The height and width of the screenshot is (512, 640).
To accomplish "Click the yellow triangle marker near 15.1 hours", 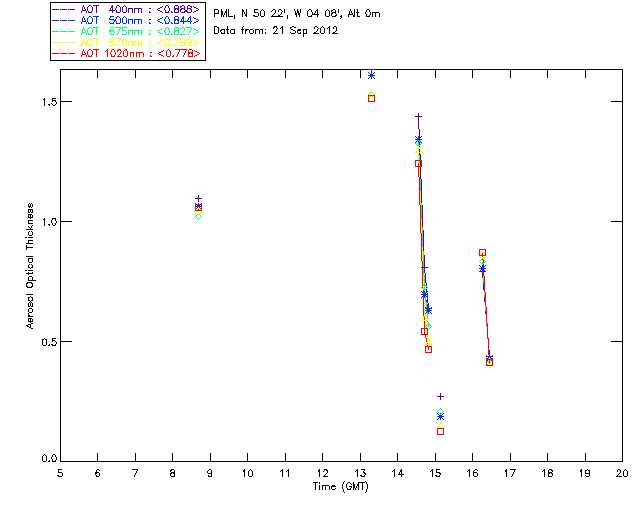I will pyautogui.click(x=440, y=425).
